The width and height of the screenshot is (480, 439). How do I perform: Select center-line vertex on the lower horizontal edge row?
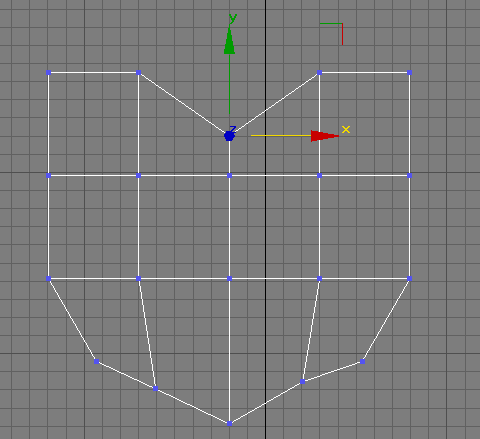229,278
